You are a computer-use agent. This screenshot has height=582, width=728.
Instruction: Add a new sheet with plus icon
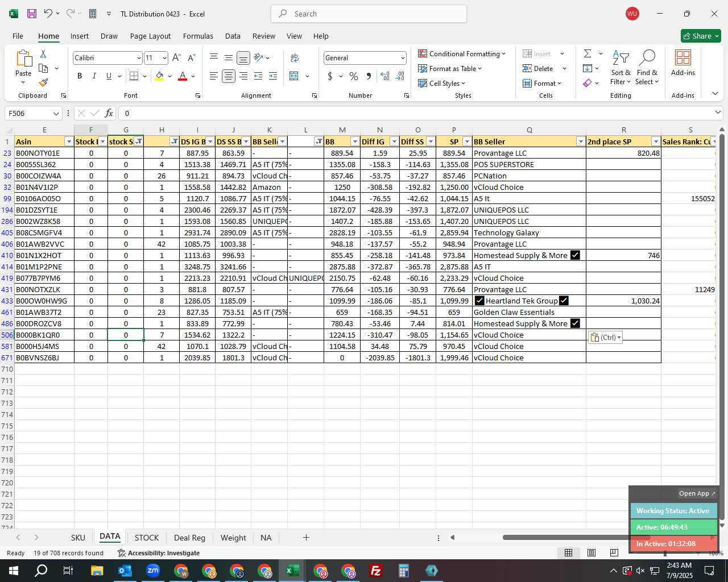tap(306, 537)
